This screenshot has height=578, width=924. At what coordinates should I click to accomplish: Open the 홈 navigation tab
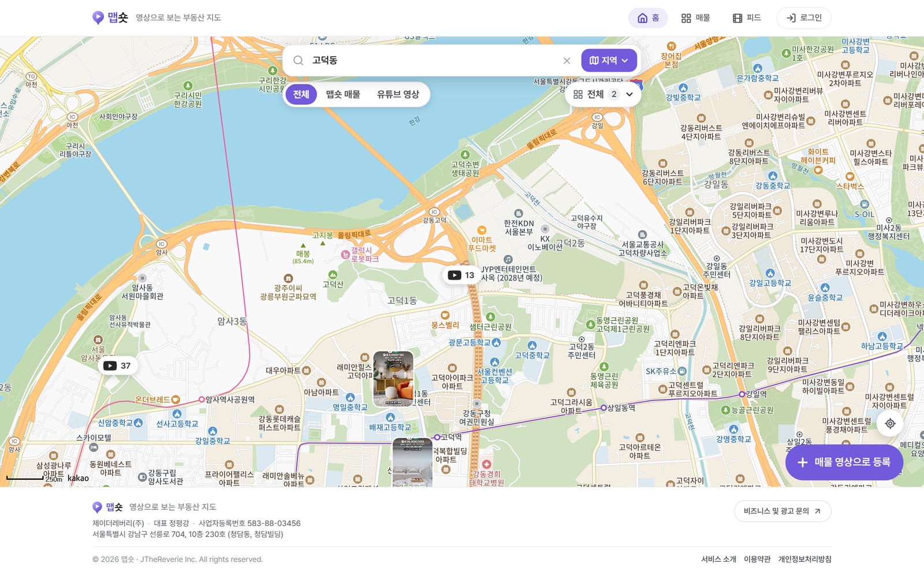tap(648, 18)
